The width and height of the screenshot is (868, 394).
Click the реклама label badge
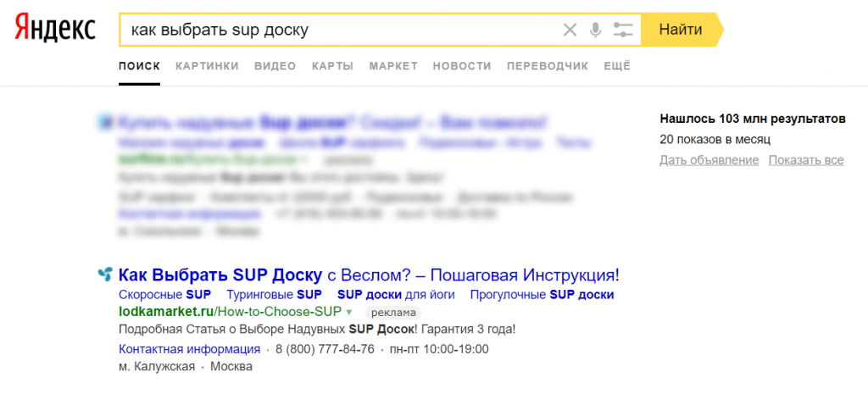[x=393, y=312]
